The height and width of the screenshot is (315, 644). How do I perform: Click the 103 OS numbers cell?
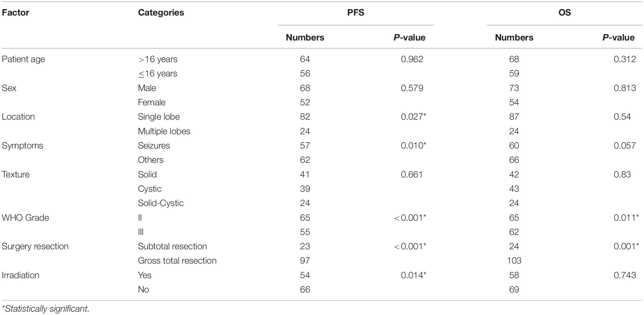tap(514, 261)
